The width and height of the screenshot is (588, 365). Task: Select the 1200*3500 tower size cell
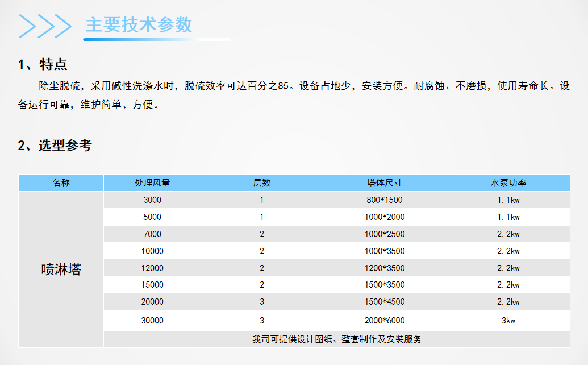tap(385, 268)
